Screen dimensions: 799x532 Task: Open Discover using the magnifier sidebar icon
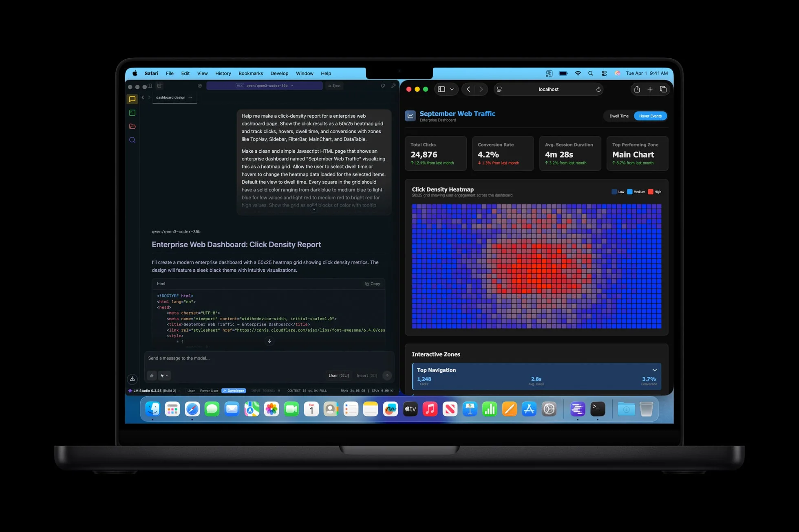coord(132,140)
